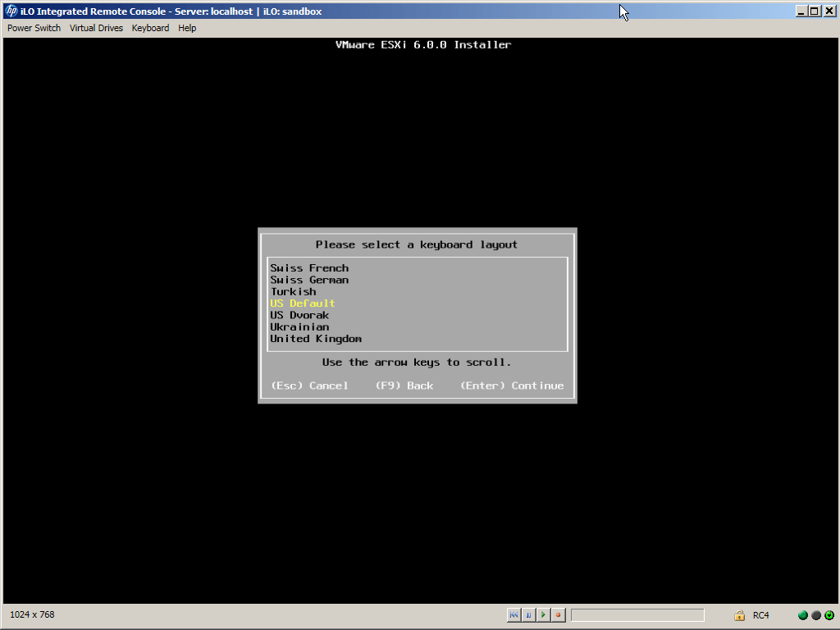Click the playback progress bar

pos(637,615)
